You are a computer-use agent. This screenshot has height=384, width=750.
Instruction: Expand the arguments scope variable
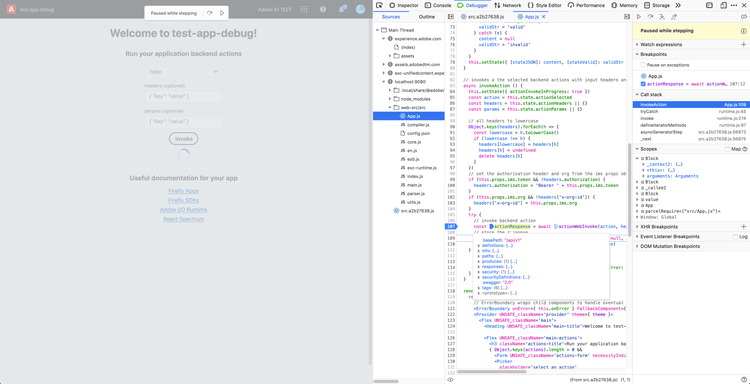coord(643,176)
